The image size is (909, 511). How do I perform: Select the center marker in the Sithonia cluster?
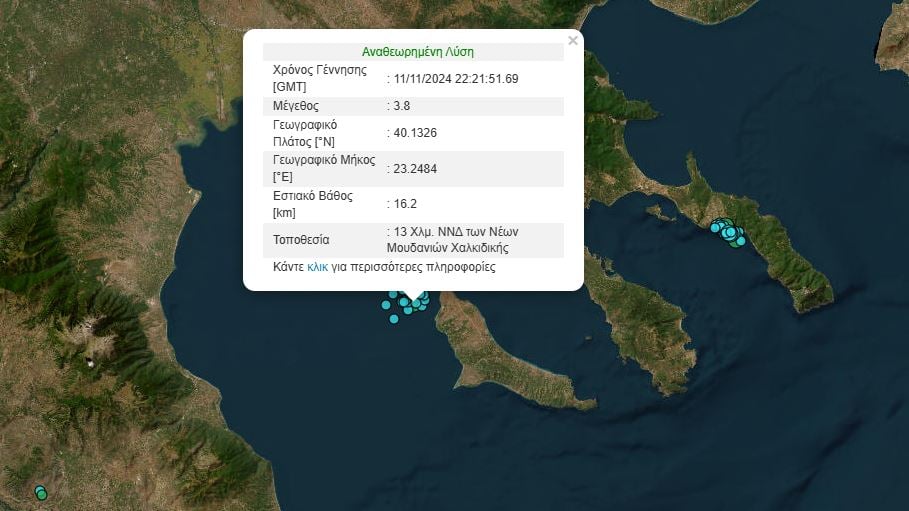pos(728,230)
